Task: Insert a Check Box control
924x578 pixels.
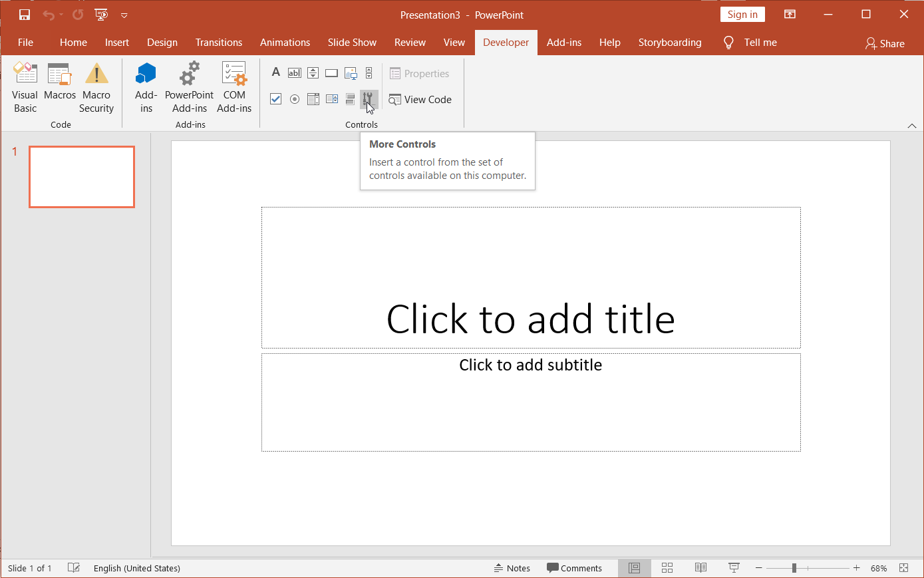Action: [x=276, y=99]
